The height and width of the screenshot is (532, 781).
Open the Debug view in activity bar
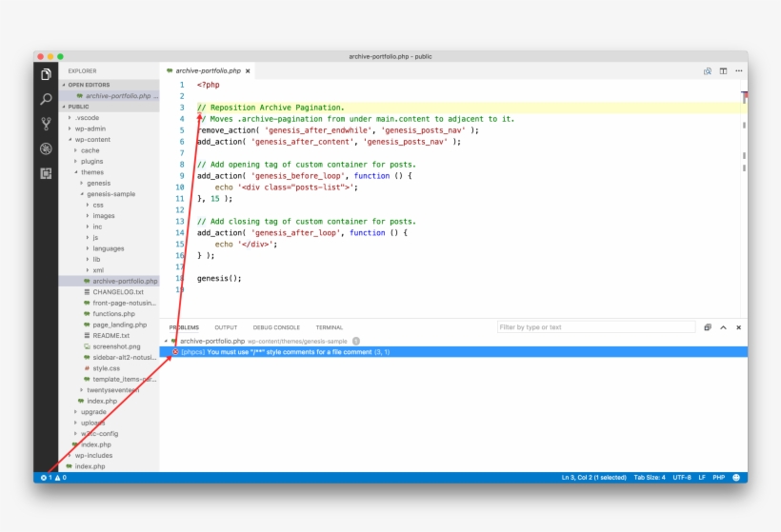[46, 148]
